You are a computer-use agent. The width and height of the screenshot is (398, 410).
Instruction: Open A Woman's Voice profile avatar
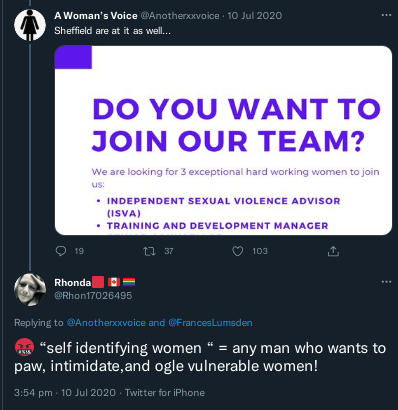click(x=30, y=25)
